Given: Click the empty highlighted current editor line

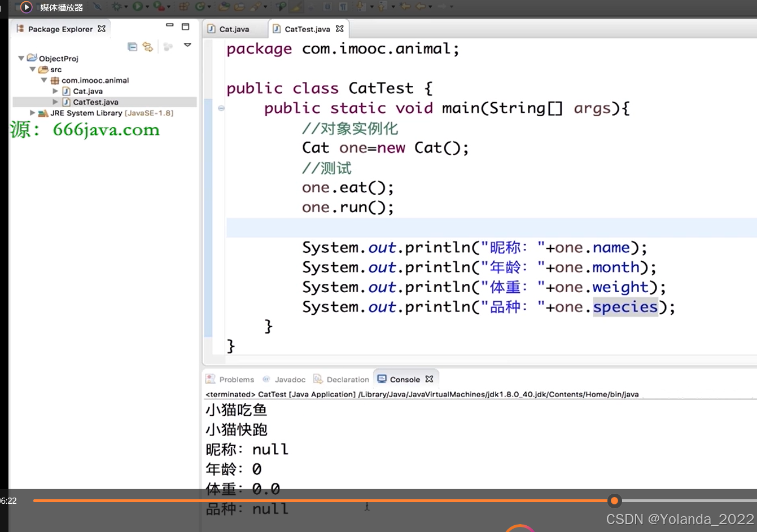Looking at the screenshot, I should [491, 227].
